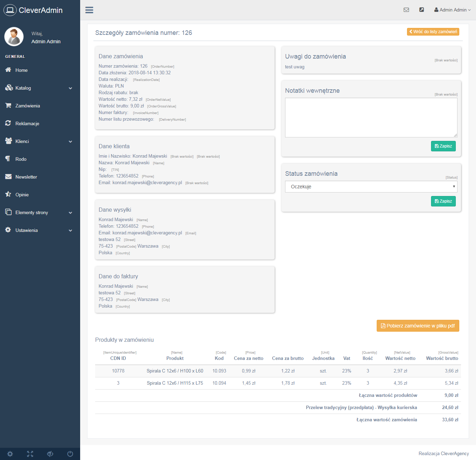Viewport: 476px width, 460px height.
Task: Open settings gear icon in sidebar footer
Action: pyautogui.click(x=10, y=454)
